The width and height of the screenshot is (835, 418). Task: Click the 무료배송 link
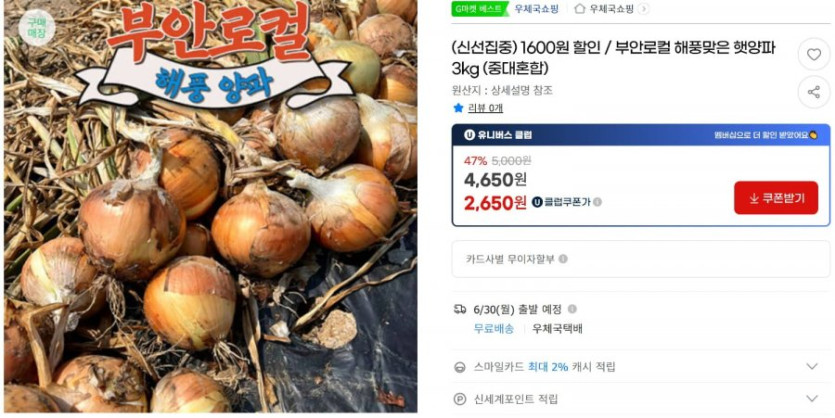tap(494, 329)
